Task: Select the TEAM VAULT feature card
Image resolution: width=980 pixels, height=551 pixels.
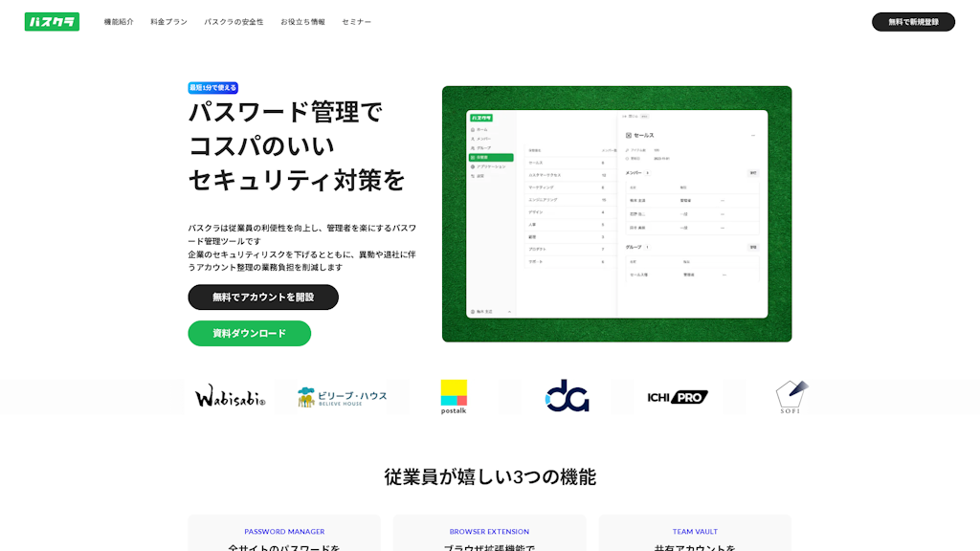Action: [695, 533]
